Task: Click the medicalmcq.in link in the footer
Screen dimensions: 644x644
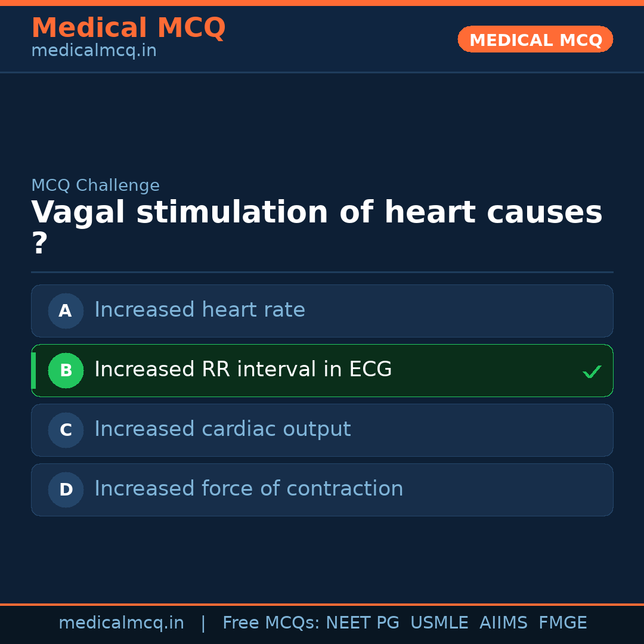Action: click(x=121, y=623)
